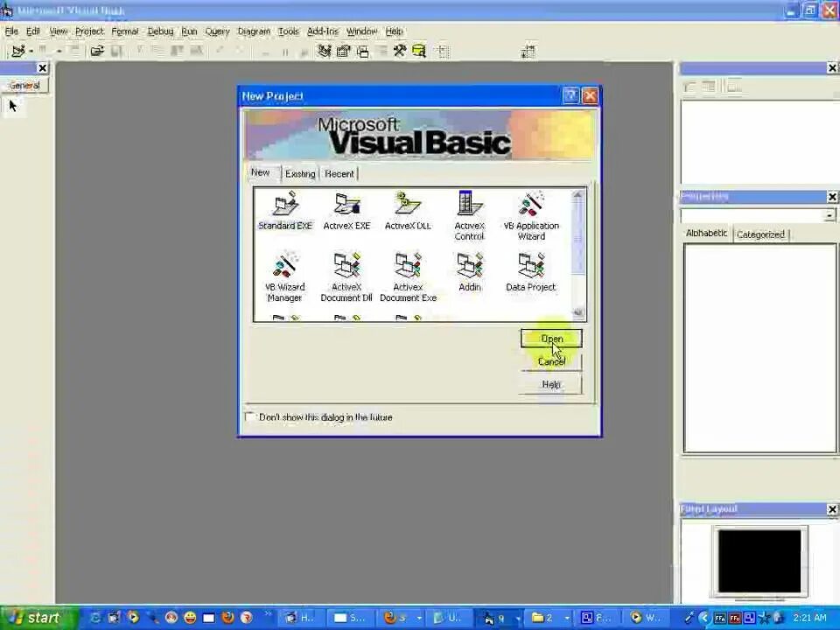Viewport: 840px width, 630px height.
Task: Pick the Addin project icon
Action: (469, 271)
